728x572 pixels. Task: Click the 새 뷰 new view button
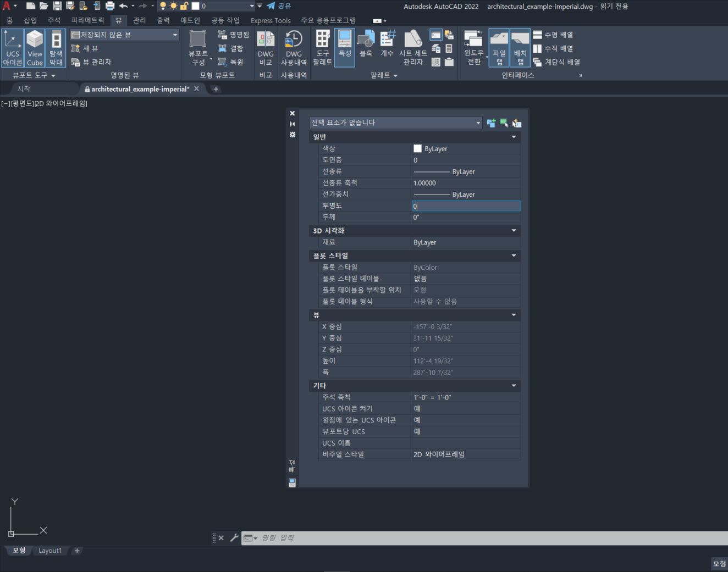pyautogui.click(x=85, y=48)
